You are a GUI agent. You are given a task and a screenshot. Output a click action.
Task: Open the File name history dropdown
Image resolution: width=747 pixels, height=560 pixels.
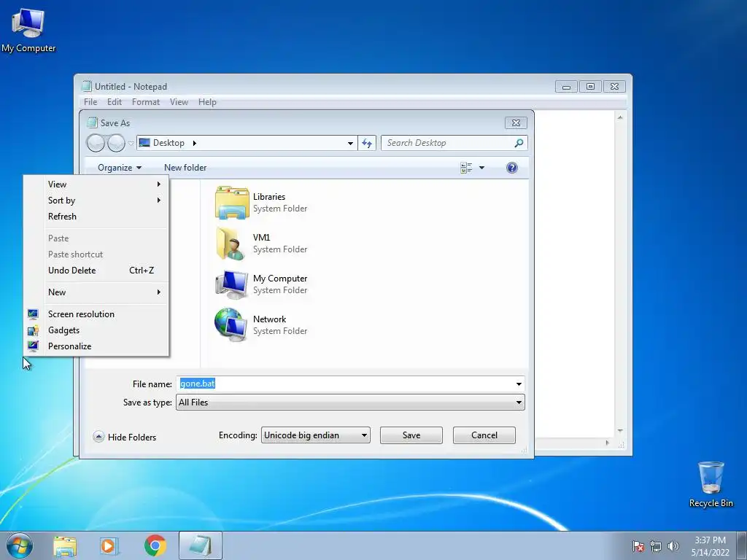(x=519, y=384)
